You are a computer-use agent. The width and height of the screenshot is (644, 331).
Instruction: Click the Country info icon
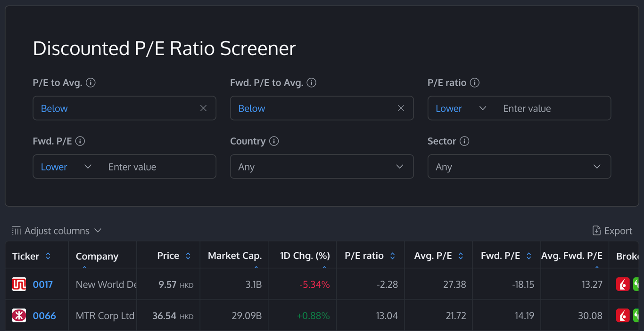click(x=275, y=141)
